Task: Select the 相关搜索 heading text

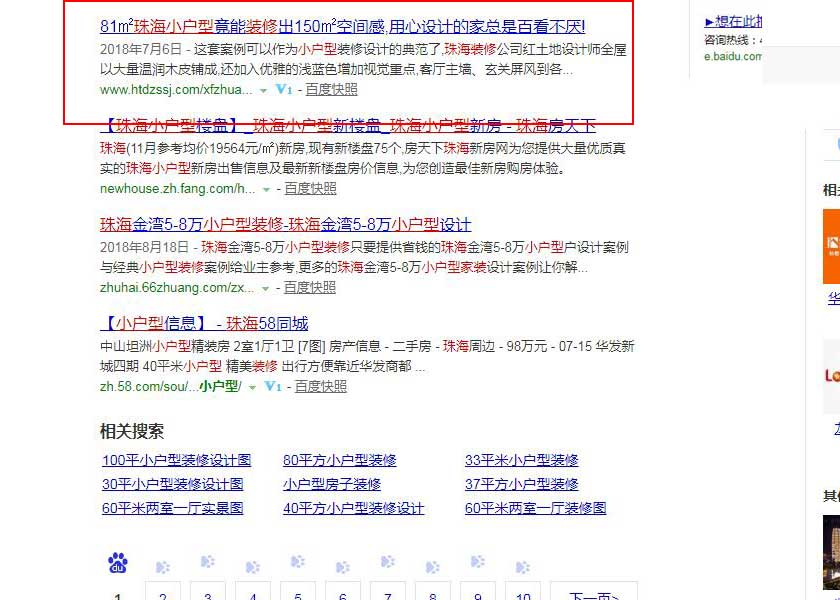Action: pyautogui.click(x=132, y=431)
